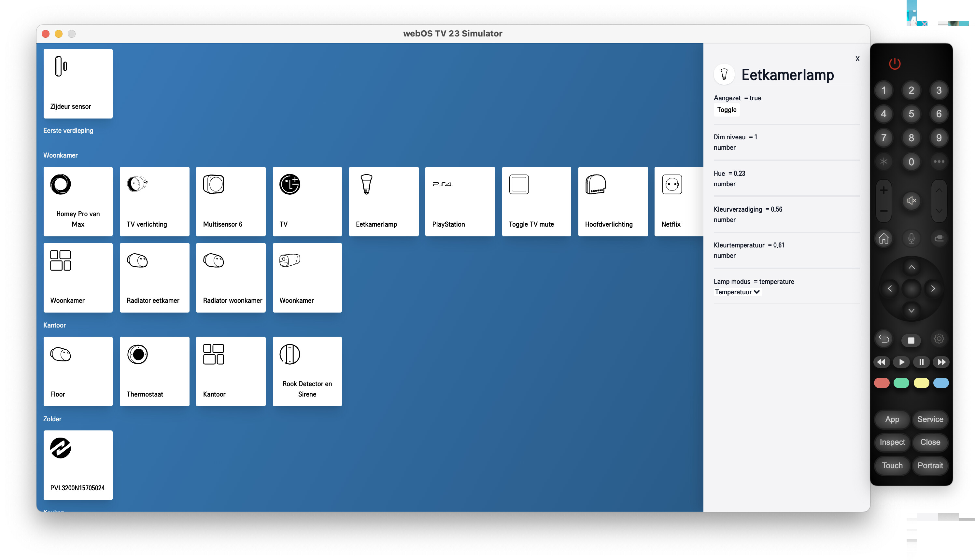Image resolution: width=975 pixels, height=560 pixels.
Task: Open the Temperatuur lamp modus dropdown
Action: pos(737,292)
